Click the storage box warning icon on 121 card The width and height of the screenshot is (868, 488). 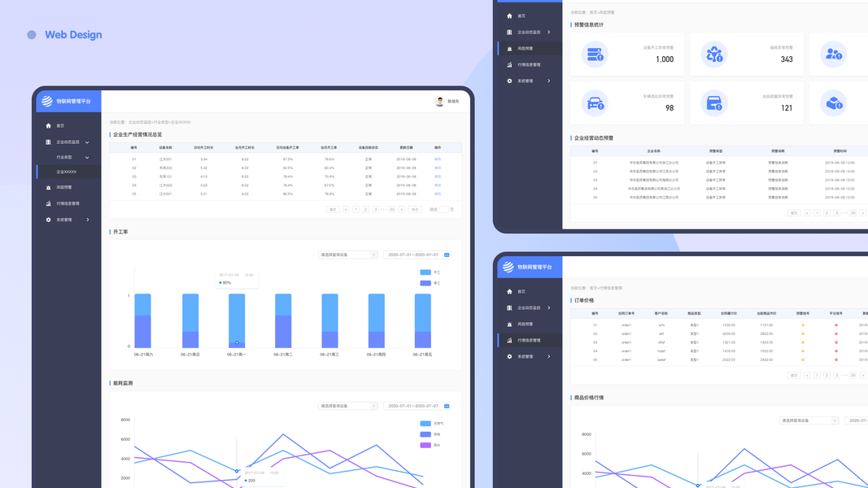(714, 103)
